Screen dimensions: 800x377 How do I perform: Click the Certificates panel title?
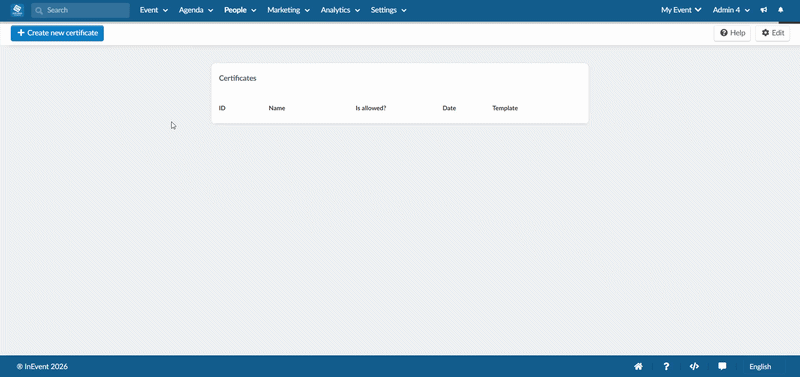(238, 79)
